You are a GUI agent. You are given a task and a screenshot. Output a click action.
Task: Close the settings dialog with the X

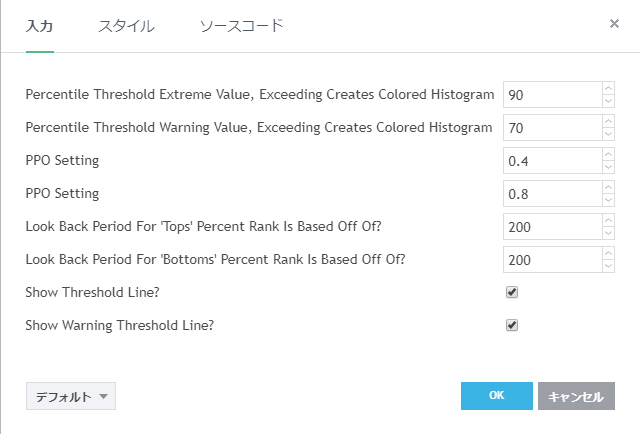pyautogui.click(x=614, y=23)
